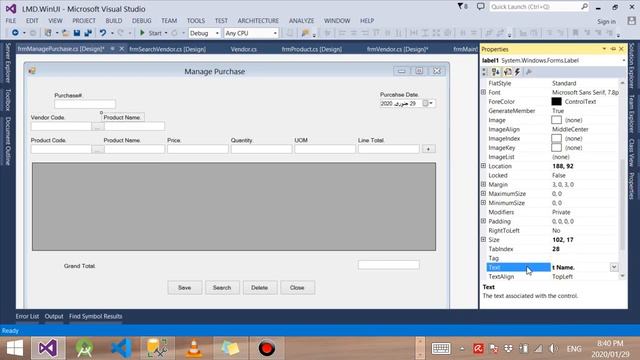The width and height of the screenshot is (640, 360).
Task: Open Android Studio from the taskbar
Action: pyautogui.click(x=84, y=348)
